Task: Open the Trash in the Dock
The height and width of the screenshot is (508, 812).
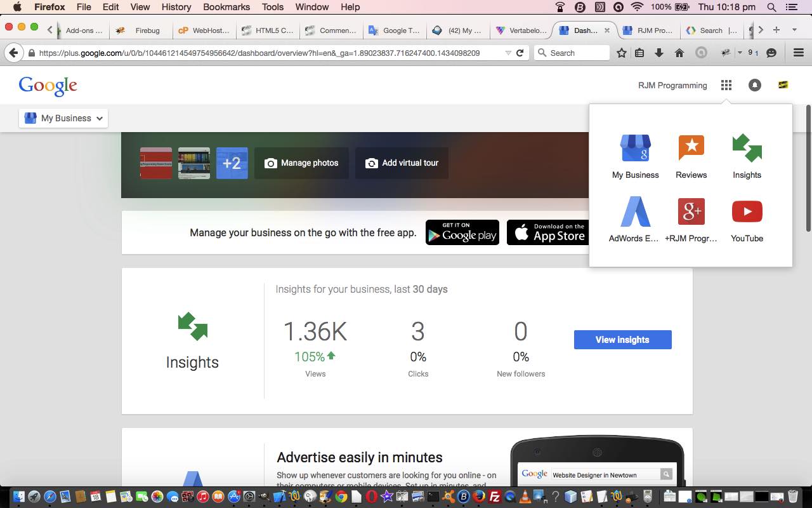Action: pyautogui.click(x=793, y=497)
